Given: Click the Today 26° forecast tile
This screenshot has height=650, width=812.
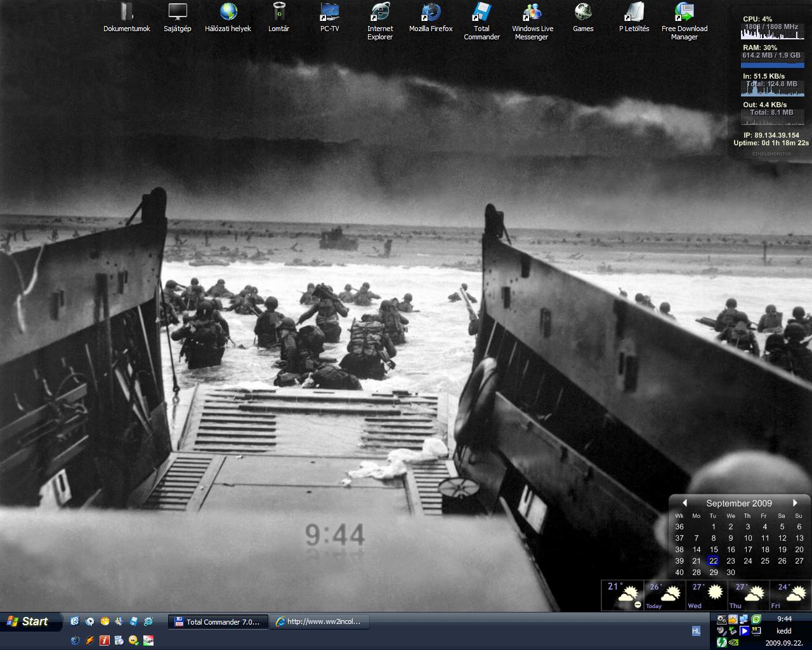Looking at the screenshot, I should coord(665,595).
